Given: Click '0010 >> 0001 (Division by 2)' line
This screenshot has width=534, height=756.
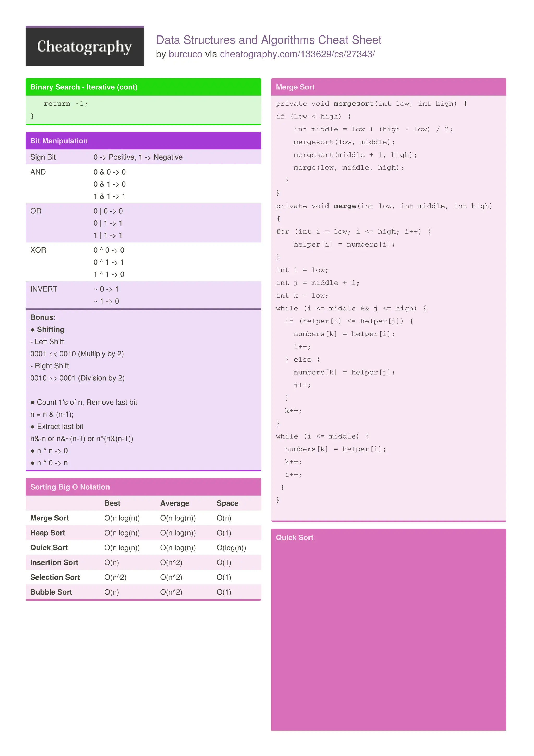Looking at the screenshot, I should [x=77, y=378].
